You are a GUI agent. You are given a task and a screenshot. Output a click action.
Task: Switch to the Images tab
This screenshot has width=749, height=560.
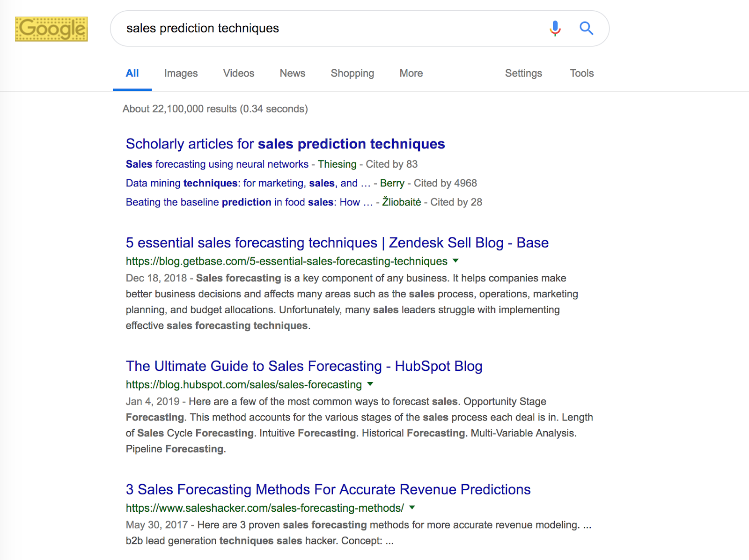[x=181, y=73]
